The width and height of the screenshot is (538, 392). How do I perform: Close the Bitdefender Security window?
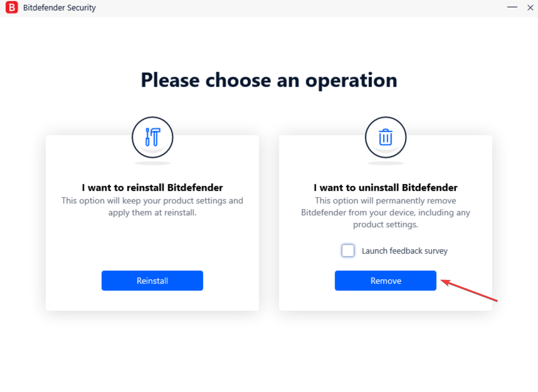(530, 8)
